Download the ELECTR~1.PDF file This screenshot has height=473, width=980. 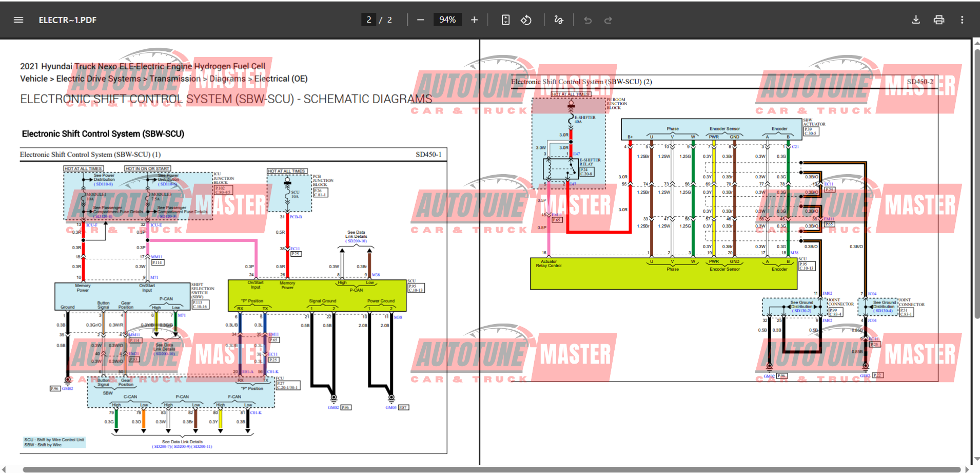click(916, 20)
